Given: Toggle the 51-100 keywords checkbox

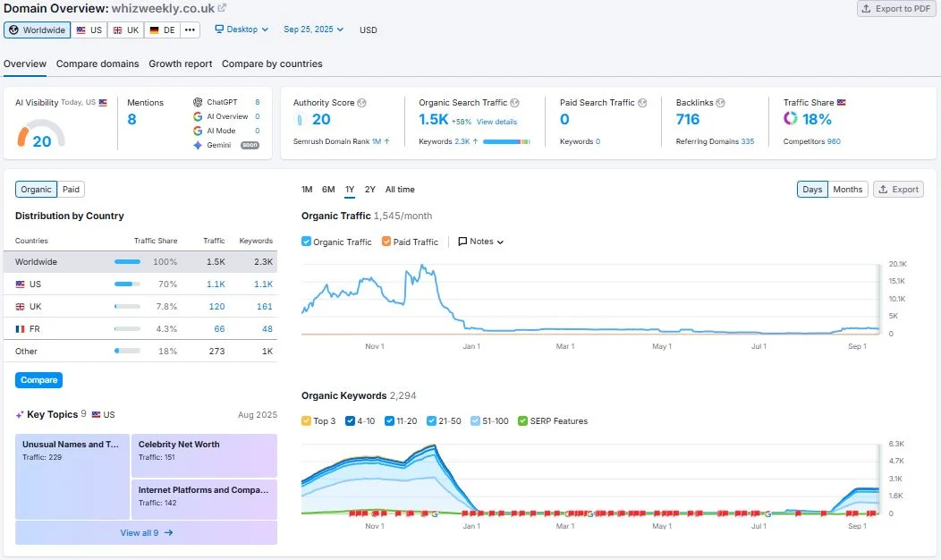Looking at the screenshot, I should [475, 420].
